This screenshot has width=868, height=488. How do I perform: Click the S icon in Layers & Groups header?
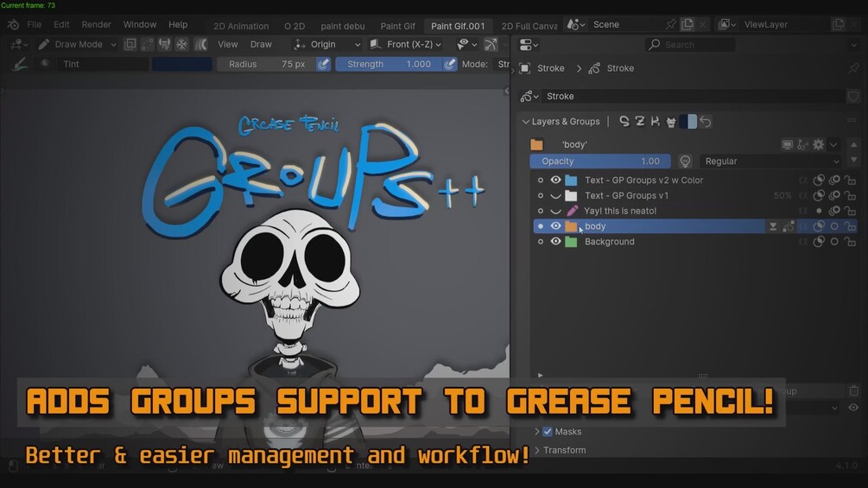pyautogui.click(x=624, y=121)
